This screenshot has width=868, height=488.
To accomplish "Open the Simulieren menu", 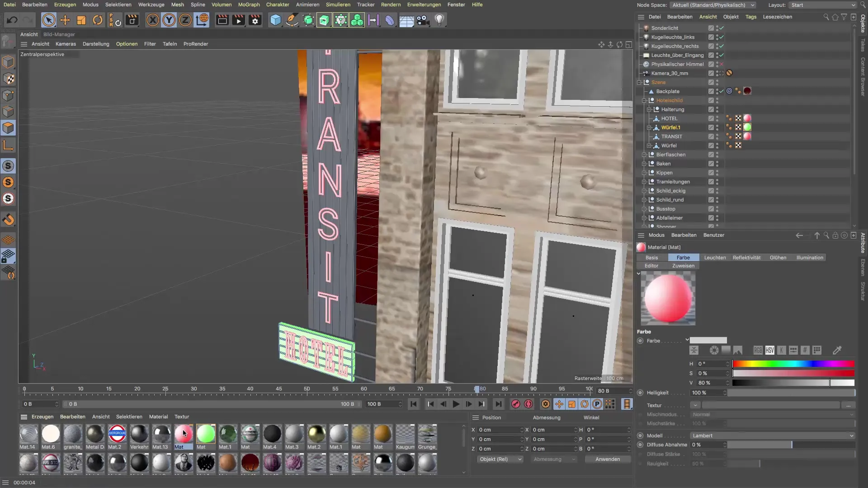I will coord(338,5).
